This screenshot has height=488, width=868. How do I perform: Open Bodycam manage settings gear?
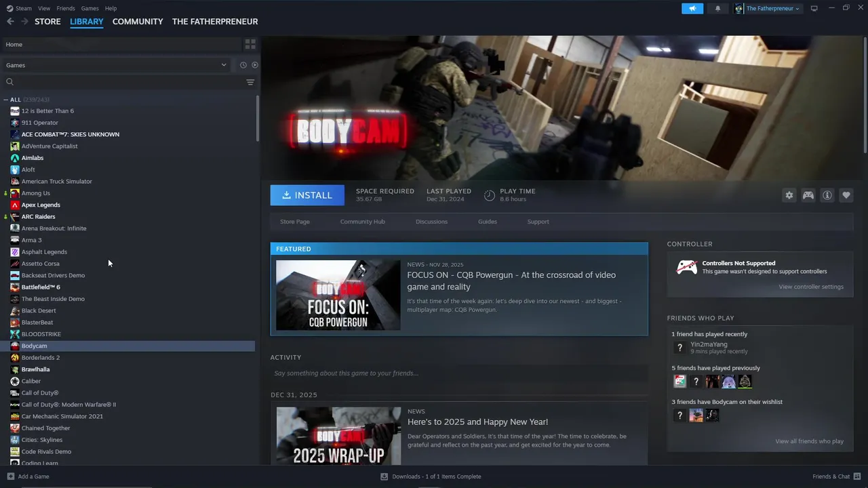click(789, 195)
